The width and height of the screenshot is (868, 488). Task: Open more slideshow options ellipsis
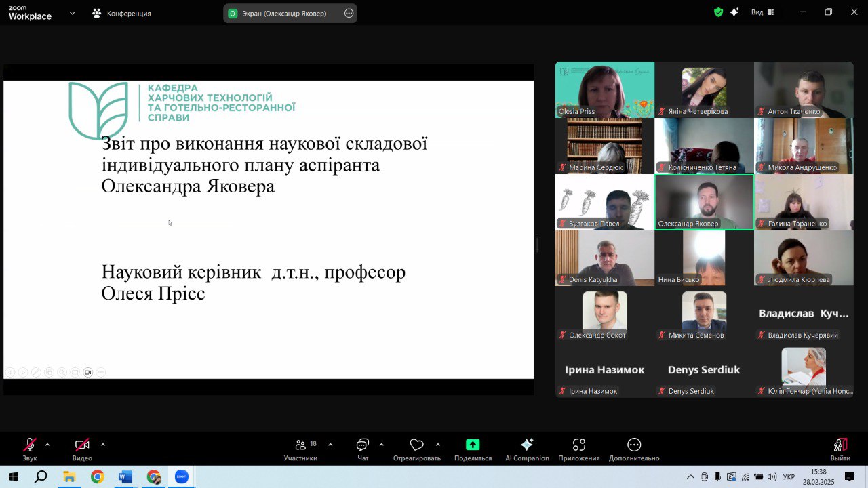pos(100,372)
